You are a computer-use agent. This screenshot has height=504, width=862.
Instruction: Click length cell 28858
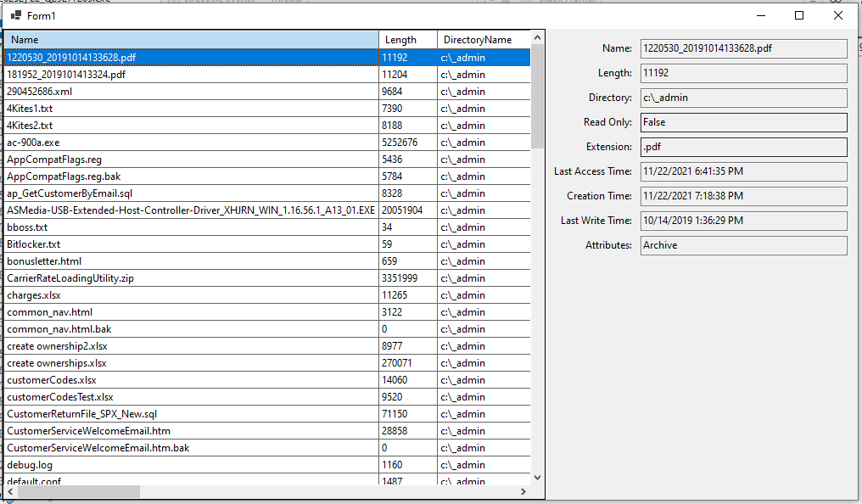tap(408, 431)
